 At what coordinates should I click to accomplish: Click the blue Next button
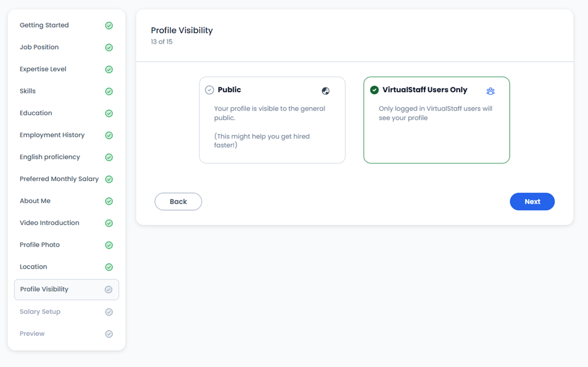532,202
